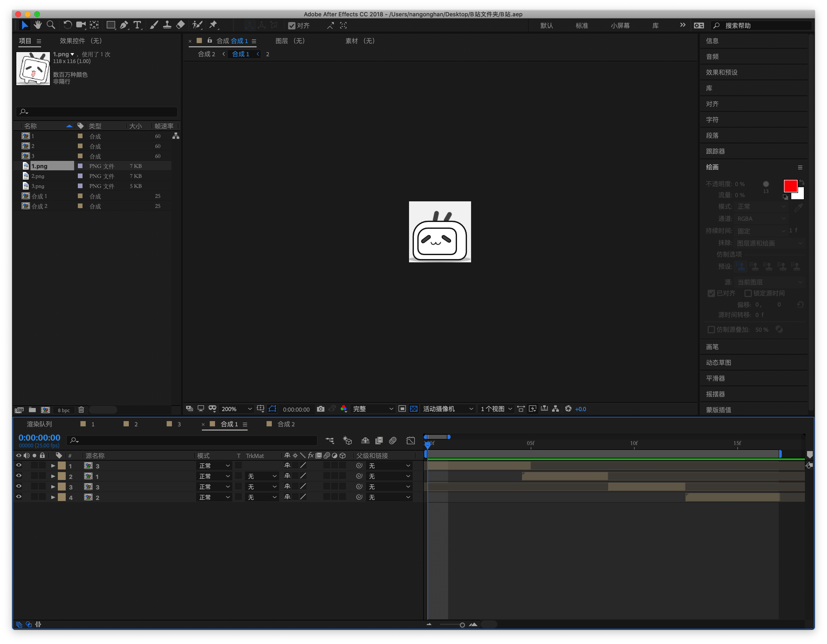Expand timeline layer 4 properties triangle
The width and height of the screenshot is (827, 644).
pos(53,497)
